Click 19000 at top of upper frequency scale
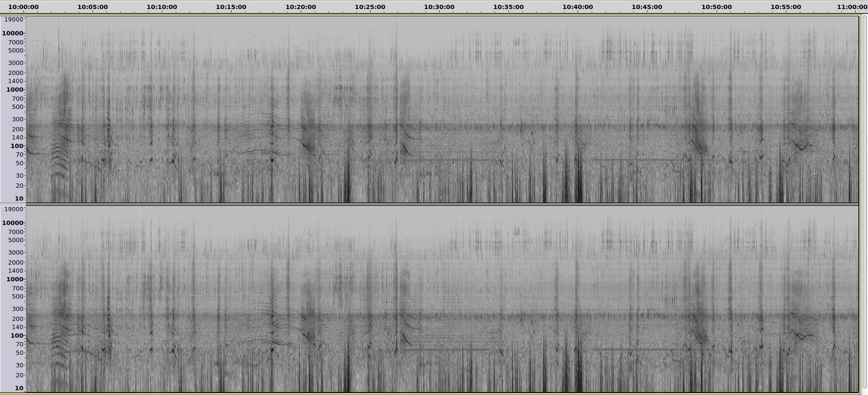Viewport: 868px width, 395px height. pyautogui.click(x=13, y=20)
